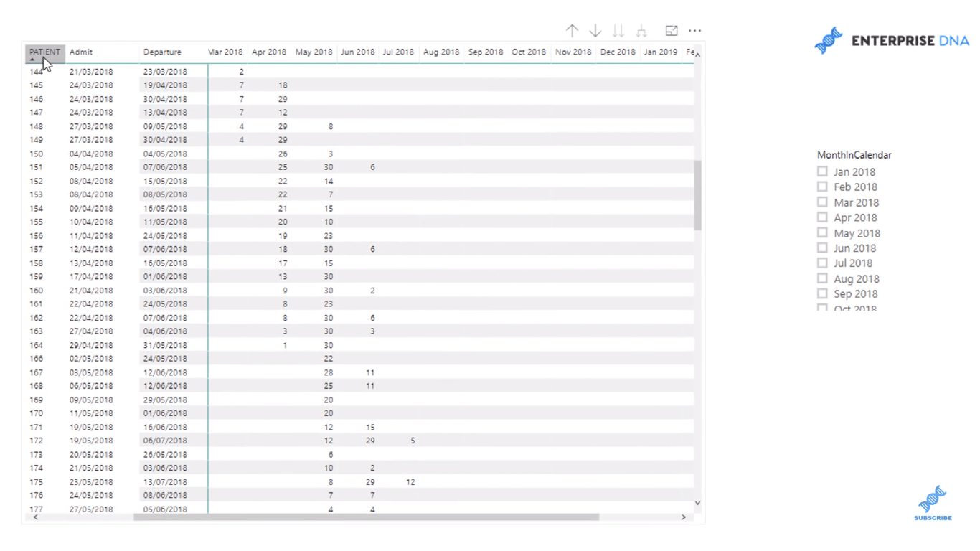This screenshot has height=551, width=980.
Task: Click admit date 23/05/2018
Action: pyautogui.click(x=91, y=482)
